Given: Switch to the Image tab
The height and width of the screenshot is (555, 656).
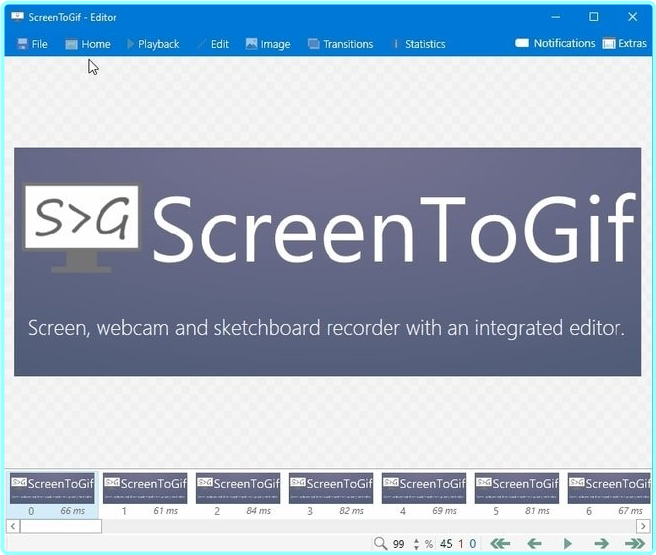Looking at the screenshot, I should (x=267, y=44).
